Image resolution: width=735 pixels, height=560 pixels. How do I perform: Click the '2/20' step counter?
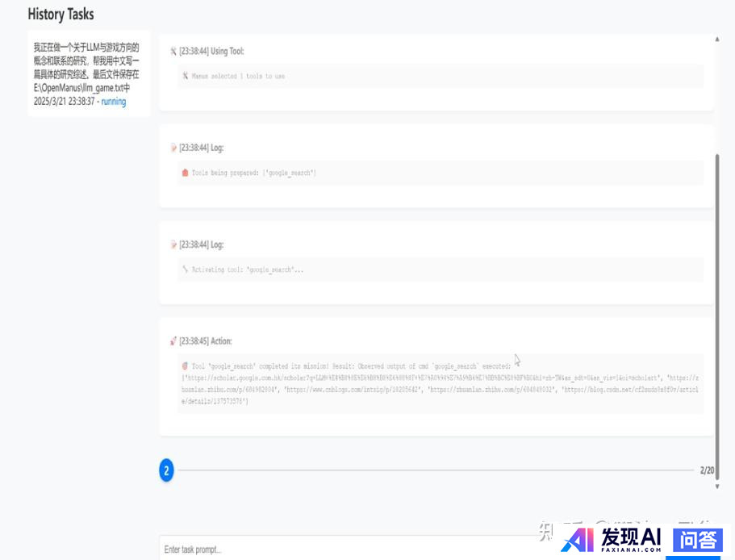tap(707, 470)
